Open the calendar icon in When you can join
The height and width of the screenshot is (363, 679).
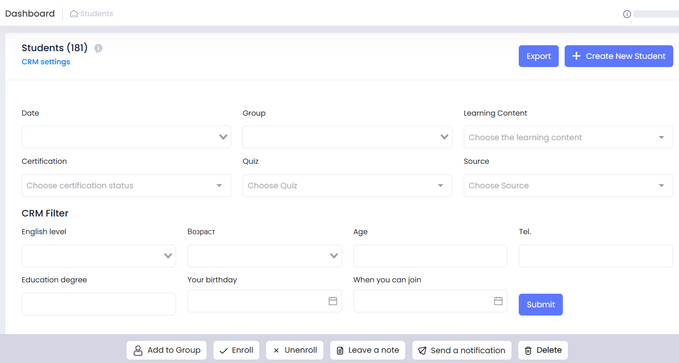pos(498,301)
